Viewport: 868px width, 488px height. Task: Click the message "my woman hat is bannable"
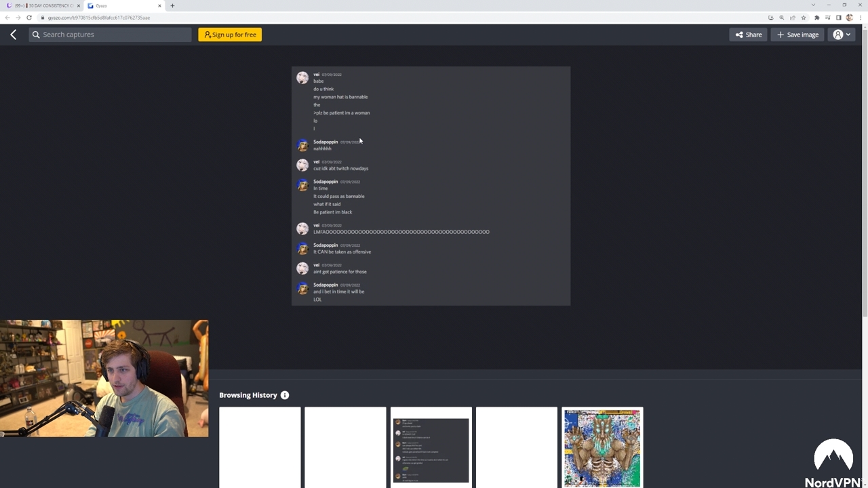pyautogui.click(x=340, y=97)
